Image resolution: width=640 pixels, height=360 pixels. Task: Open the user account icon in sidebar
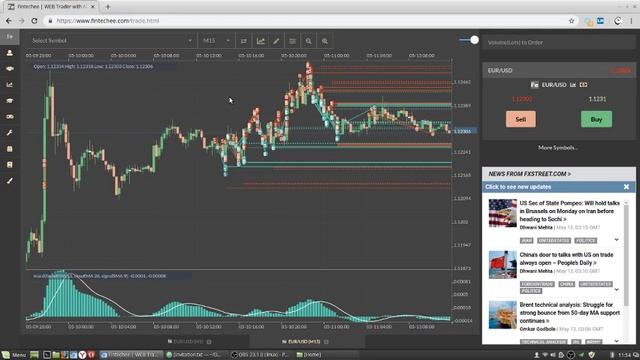pyautogui.click(x=9, y=53)
